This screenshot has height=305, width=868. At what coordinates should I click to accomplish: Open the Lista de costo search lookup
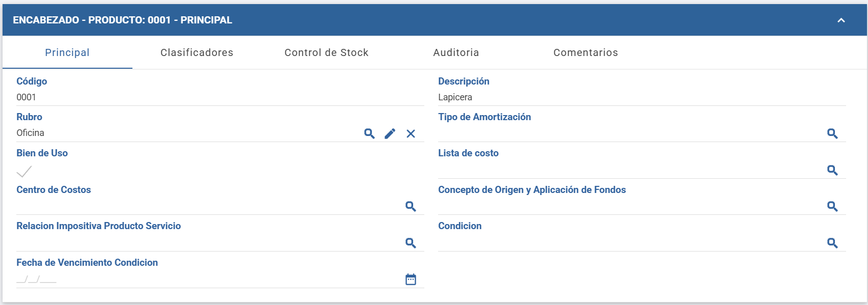pyautogui.click(x=832, y=170)
